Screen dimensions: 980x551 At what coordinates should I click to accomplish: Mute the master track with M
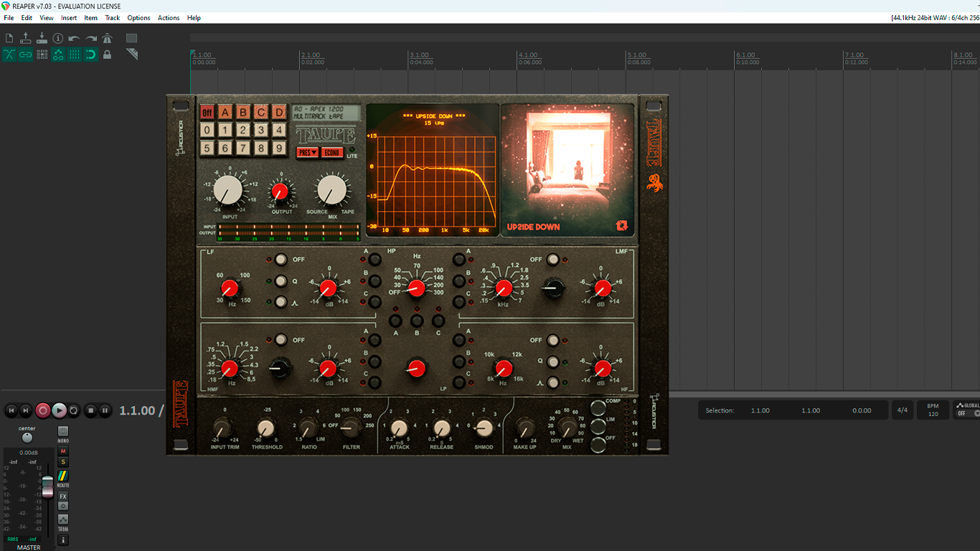[x=63, y=451]
